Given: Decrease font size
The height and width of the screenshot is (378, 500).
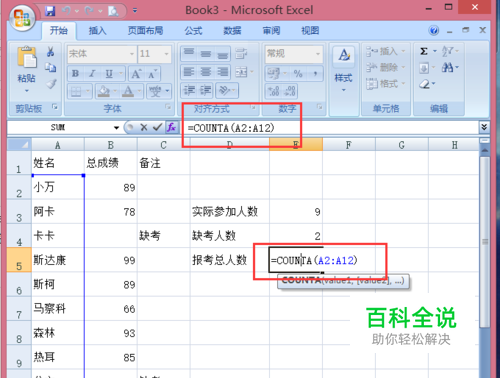Looking at the screenshot, I should 152,74.
